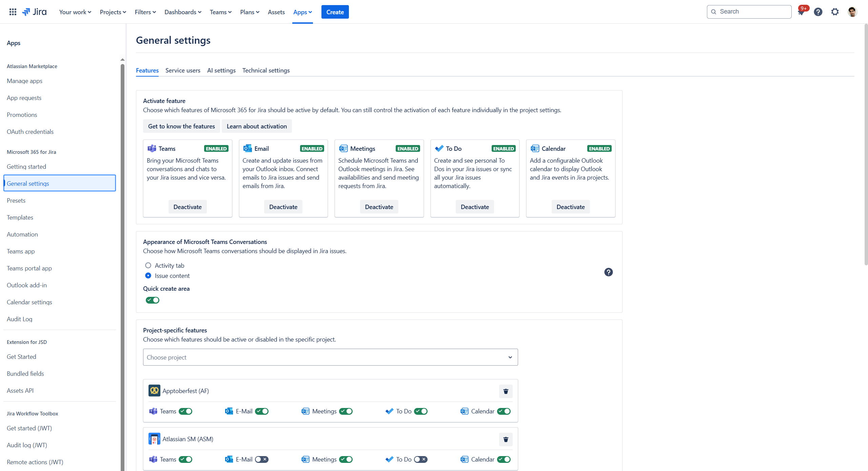Image resolution: width=868 pixels, height=471 pixels.
Task: Open the notifications bell icon
Action: click(x=801, y=12)
